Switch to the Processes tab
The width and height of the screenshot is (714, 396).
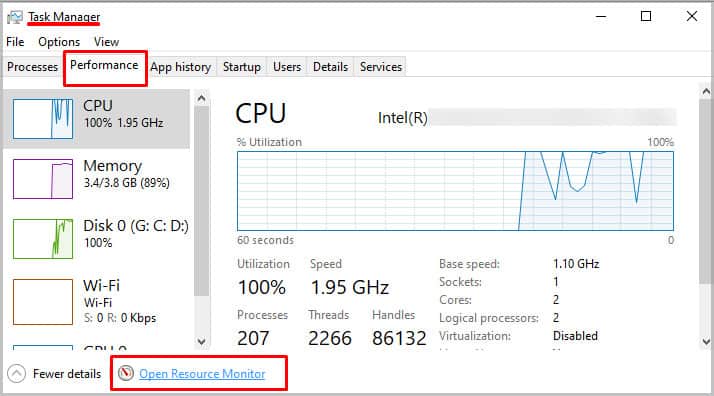click(32, 67)
